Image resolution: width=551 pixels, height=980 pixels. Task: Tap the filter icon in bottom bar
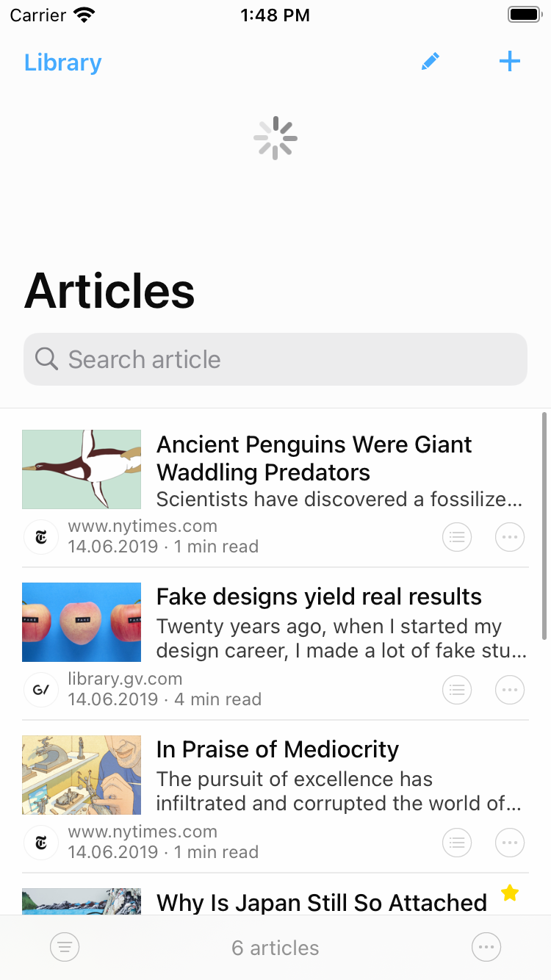coord(65,948)
